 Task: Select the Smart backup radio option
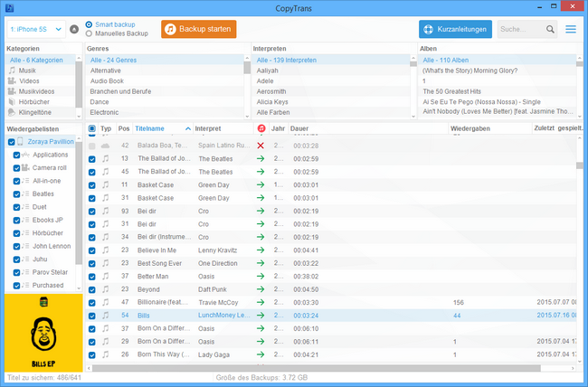[89, 24]
